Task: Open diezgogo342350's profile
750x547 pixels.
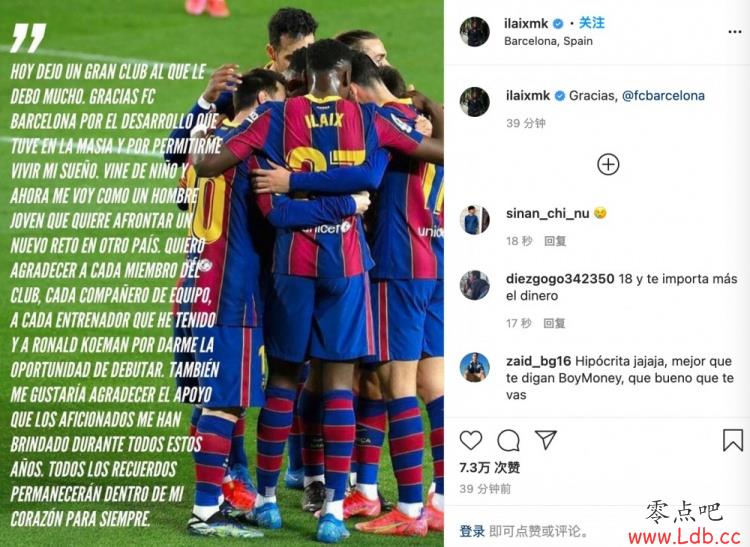Action: pyautogui.click(x=560, y=279)
